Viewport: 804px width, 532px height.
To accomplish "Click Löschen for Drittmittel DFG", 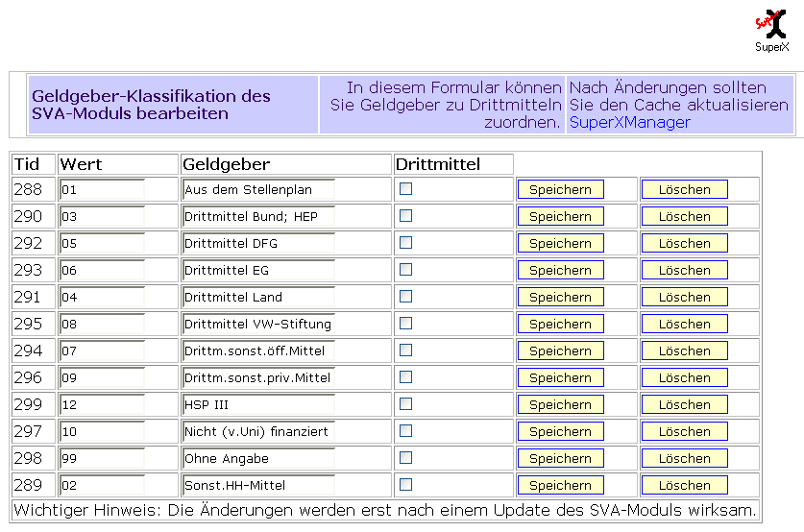I will [x=685, y=244].
